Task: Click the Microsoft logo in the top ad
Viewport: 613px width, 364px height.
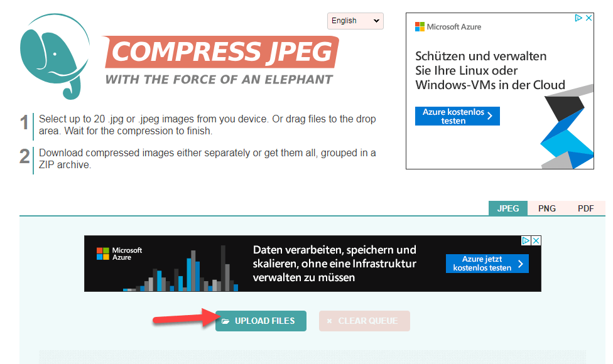Action: [x=420, y=26]
